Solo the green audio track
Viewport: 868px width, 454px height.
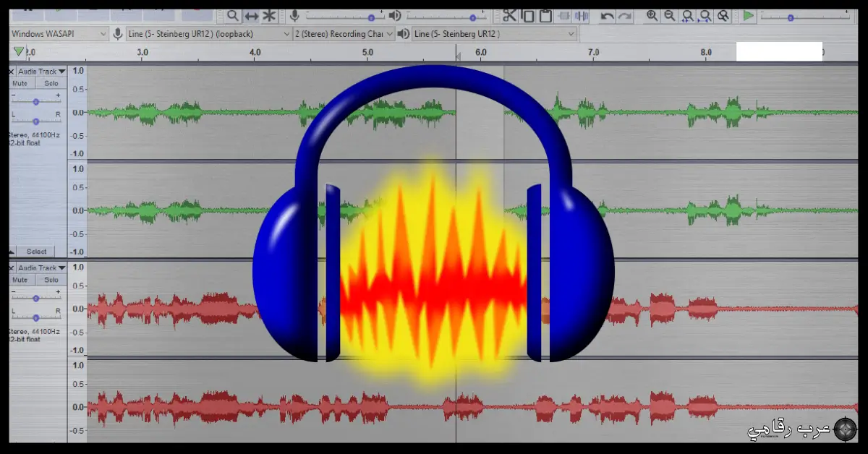point(51,83)
